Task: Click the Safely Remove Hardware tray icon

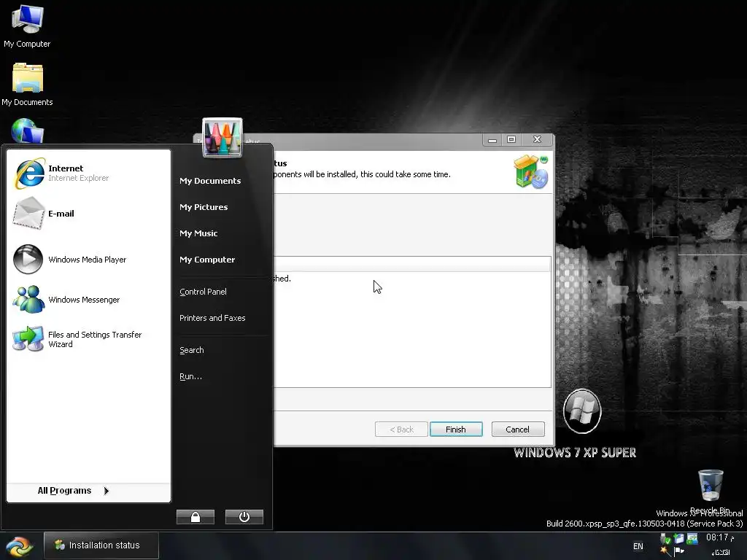Action: click(x=665, y=539)
